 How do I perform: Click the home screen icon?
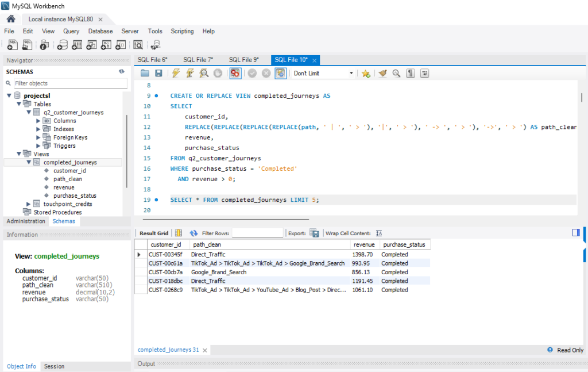(x=11, y=19)
